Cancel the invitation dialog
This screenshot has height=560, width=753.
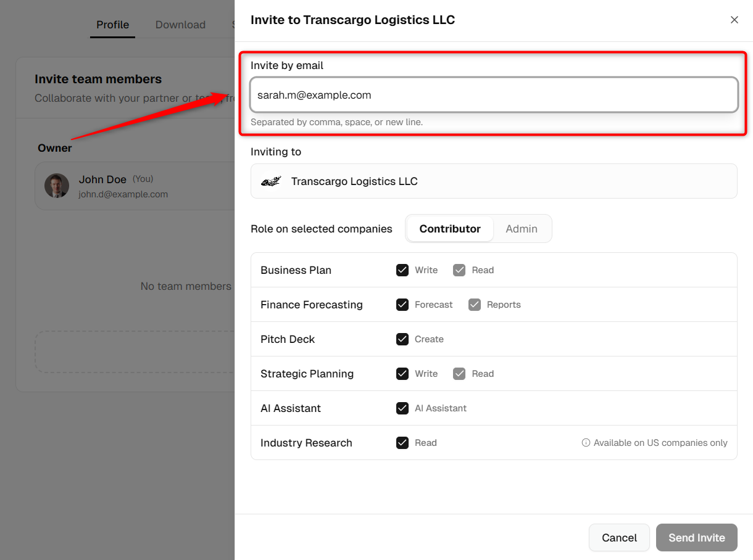[x=619, y=538]
